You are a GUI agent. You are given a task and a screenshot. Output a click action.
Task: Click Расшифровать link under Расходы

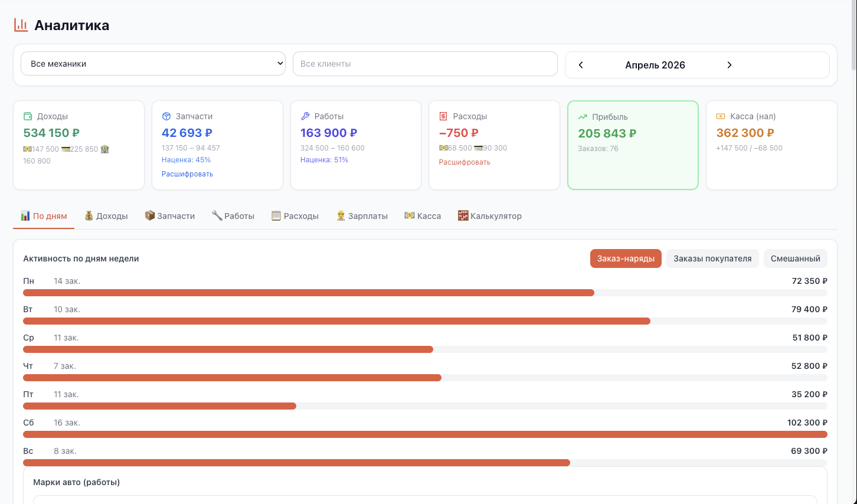465,162
